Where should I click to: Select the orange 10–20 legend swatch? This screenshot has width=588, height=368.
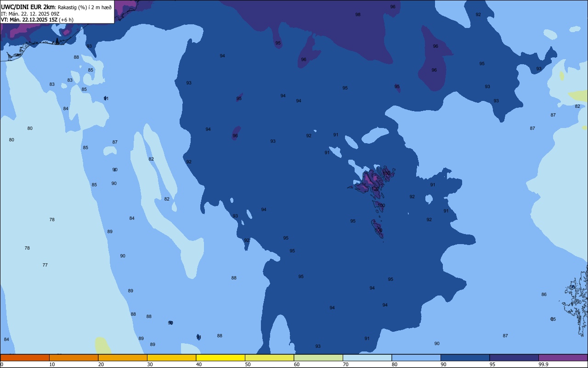click(73, 357)
